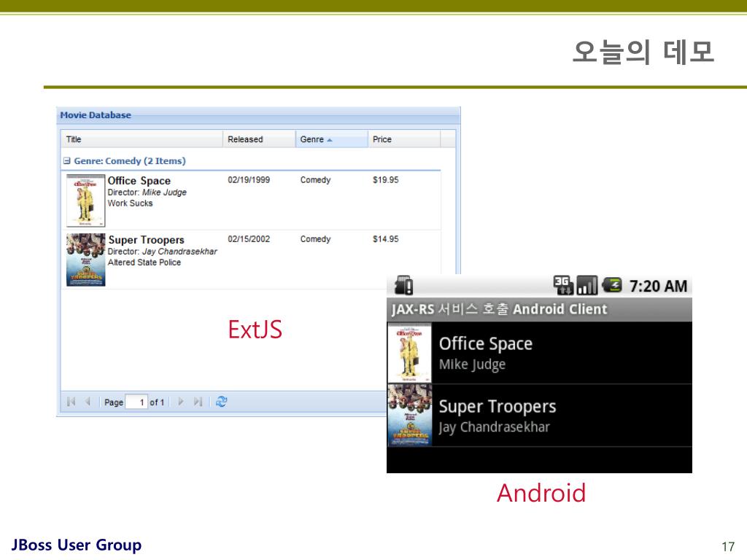Open Office Space poster thumbnail in grid

coord(86,201)
